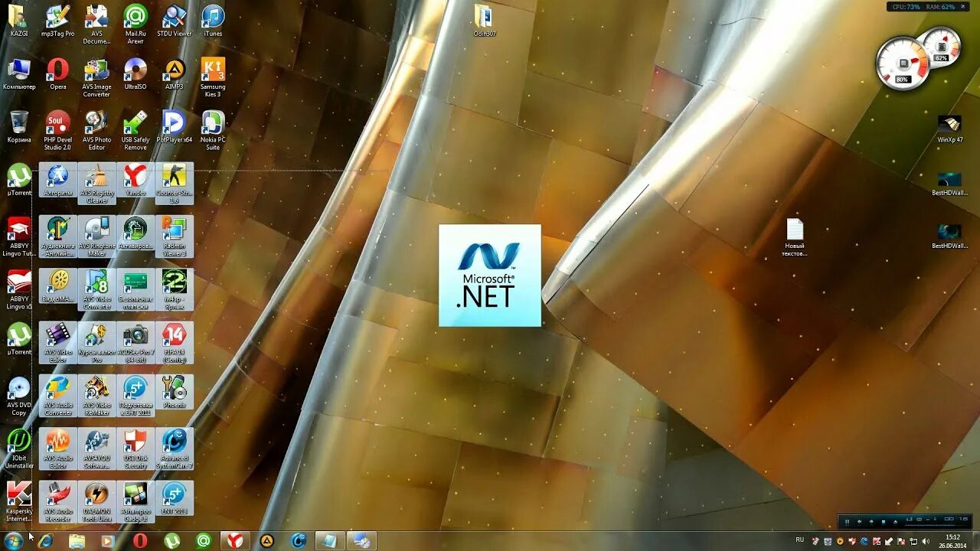
Task: Open Windows Explorer from the taskbar
Action: point(77,541)
